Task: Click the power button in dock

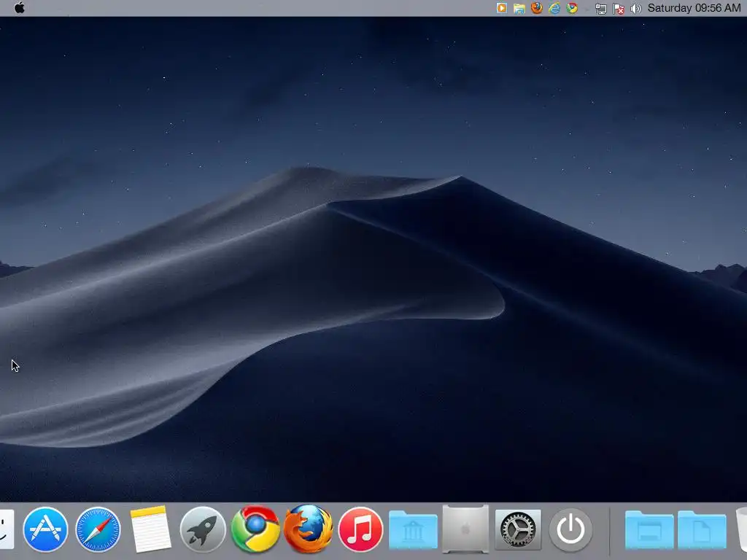Action: (x=570, y=529)
